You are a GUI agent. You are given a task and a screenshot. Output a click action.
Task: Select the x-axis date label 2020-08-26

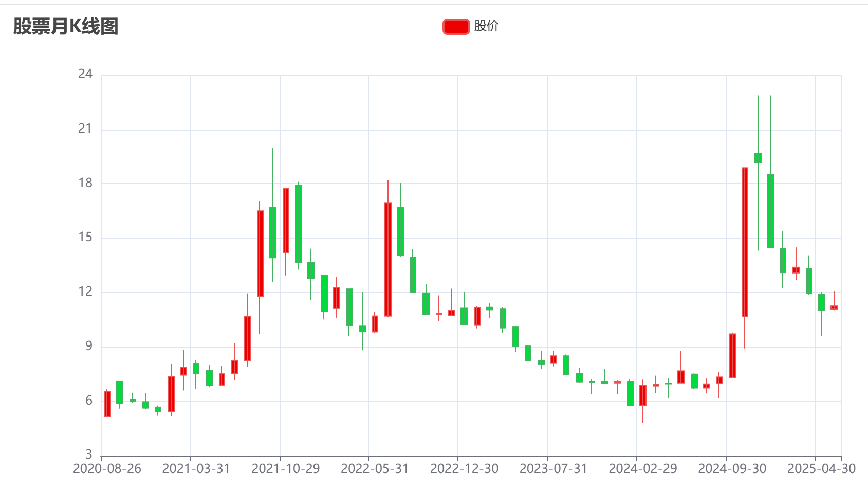[107, 469]
